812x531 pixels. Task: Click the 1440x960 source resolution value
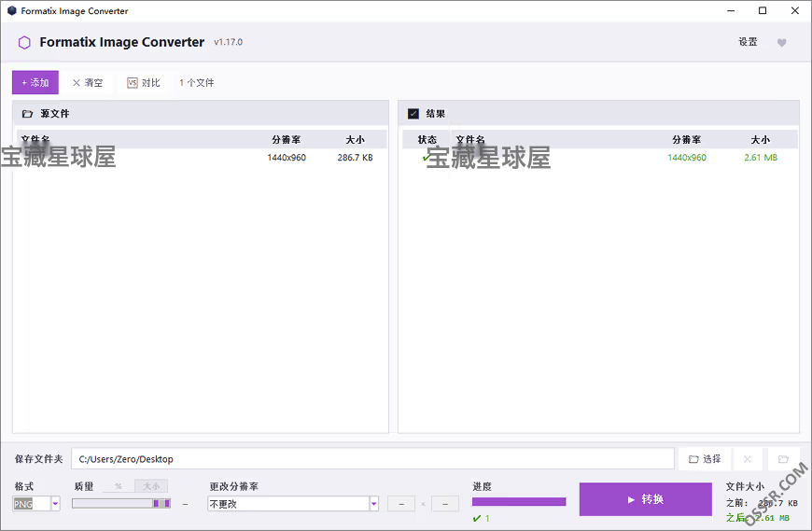287,158
